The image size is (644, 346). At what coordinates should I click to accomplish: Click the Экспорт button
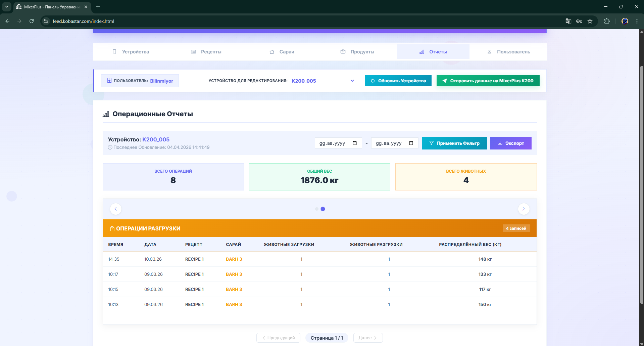pos(510,143)
